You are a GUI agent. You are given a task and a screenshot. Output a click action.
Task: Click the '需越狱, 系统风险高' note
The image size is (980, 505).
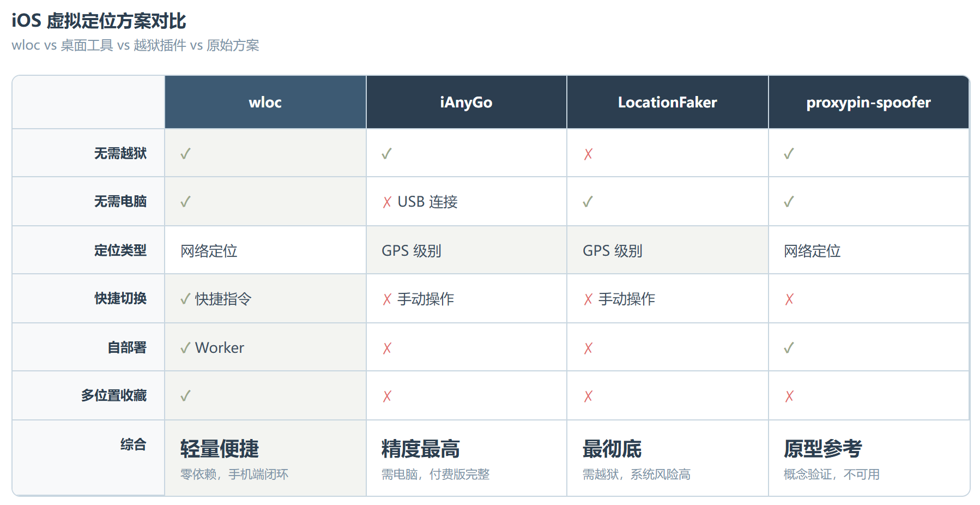(637, 474)
